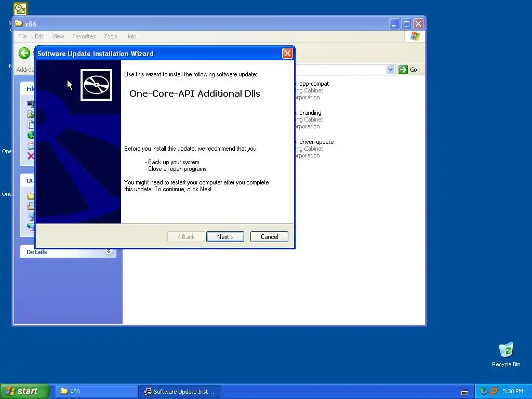
Task: Expand the address bar dropdown arrow
Action: (x=390, y=70)
